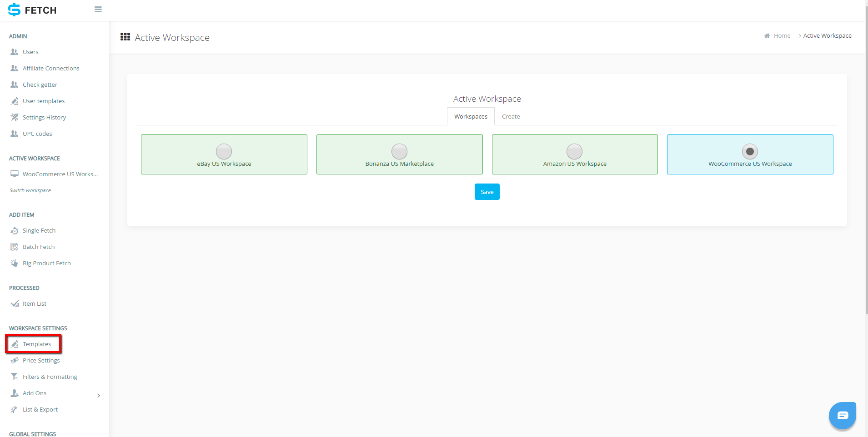
Task: Open List & Export link
Action: 40,409
